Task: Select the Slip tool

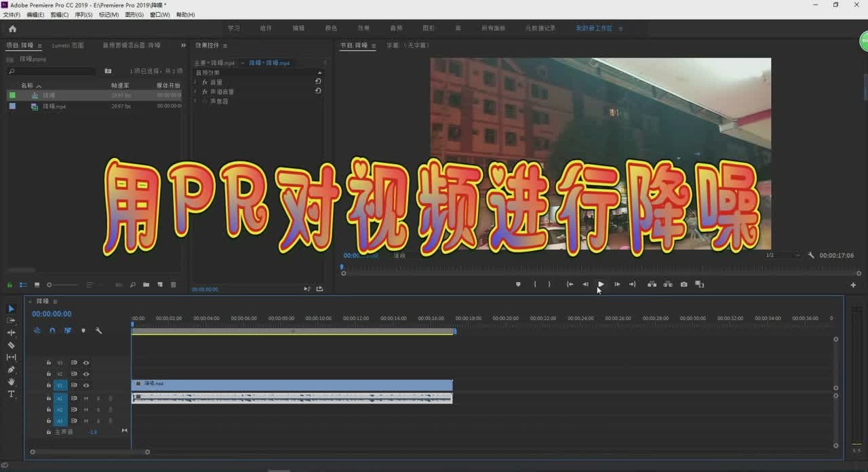Action: pos(11,357)
